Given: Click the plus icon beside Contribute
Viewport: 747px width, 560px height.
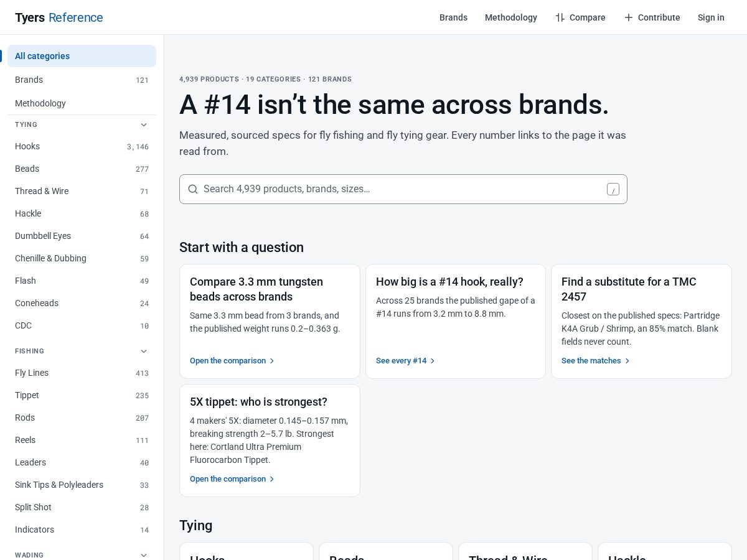Looking at the screenshot, I should pos(629,17).
